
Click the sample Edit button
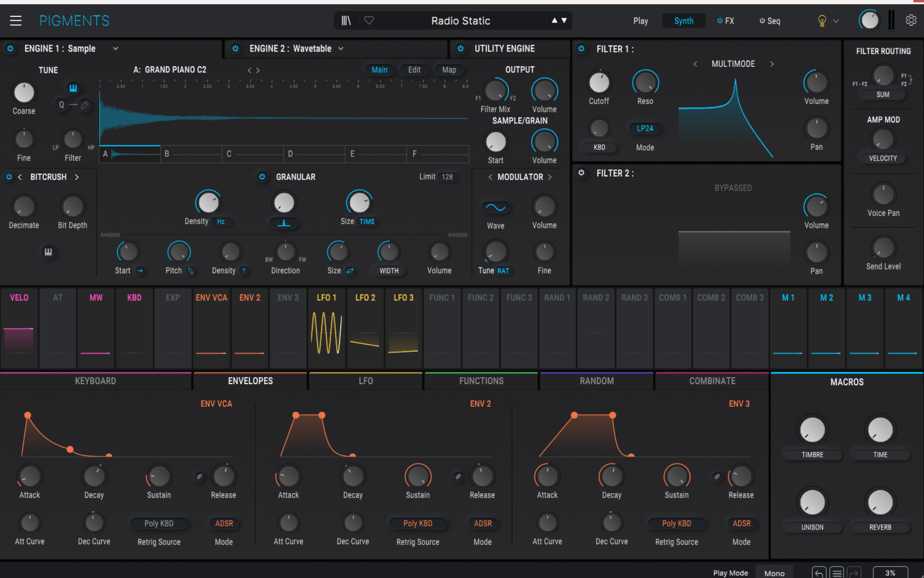click(x=414, y=70)
